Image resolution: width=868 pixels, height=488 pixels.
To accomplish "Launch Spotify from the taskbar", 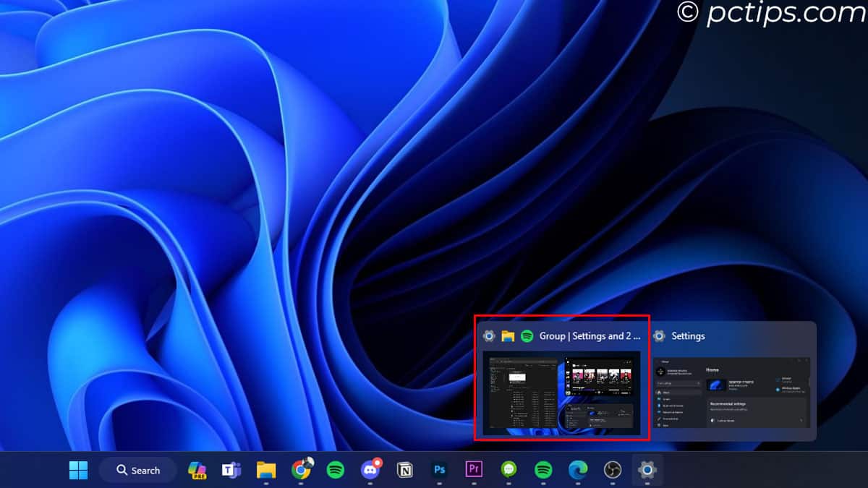I will click(333, 470).
